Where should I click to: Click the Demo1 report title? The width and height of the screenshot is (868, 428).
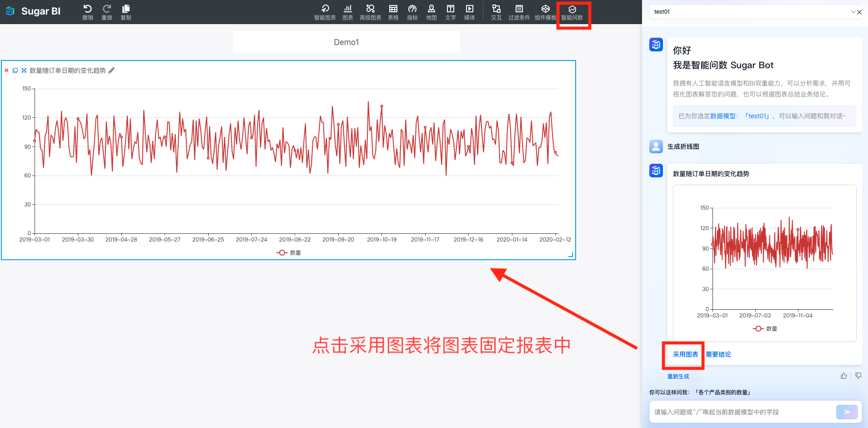346,42
